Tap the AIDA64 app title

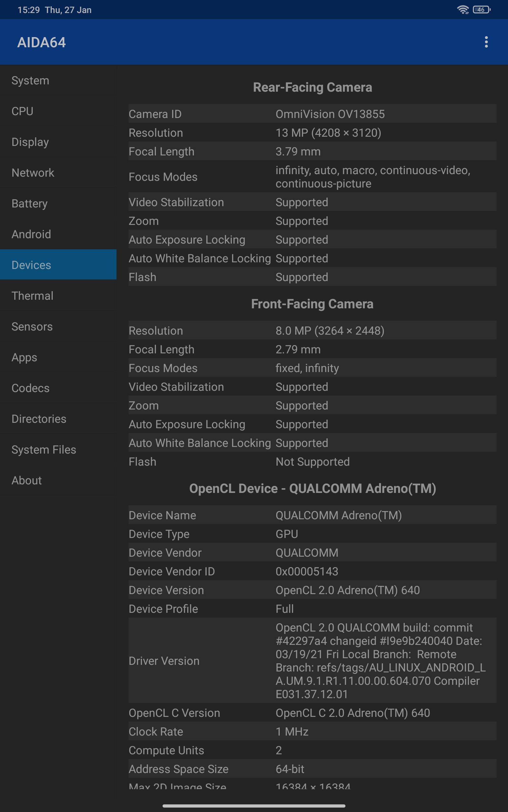pos(42,42)
